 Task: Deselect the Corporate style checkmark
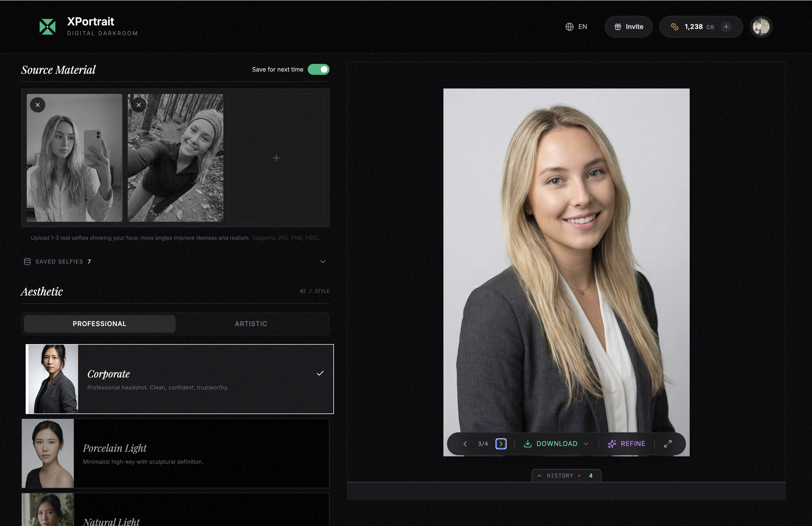[x=320, y=374]
